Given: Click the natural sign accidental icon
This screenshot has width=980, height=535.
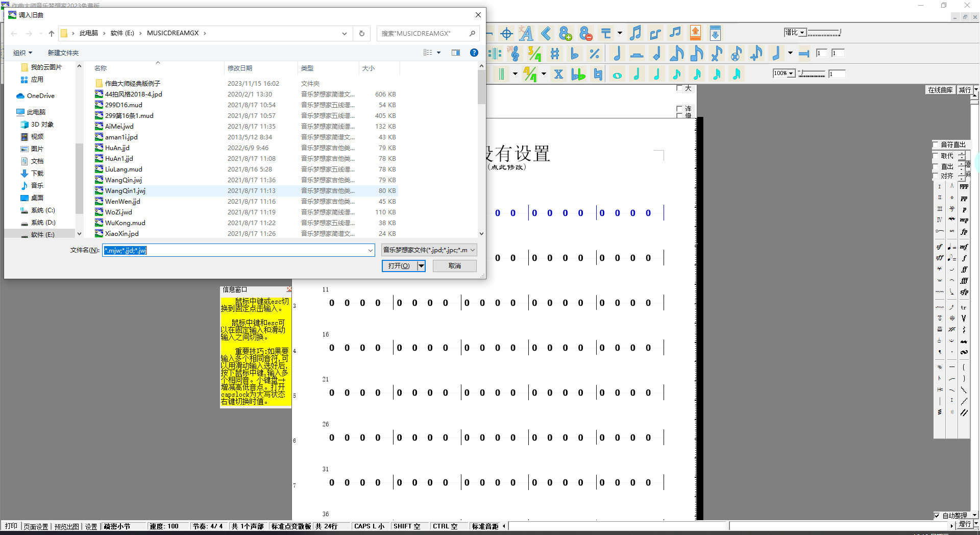Looking at the screenshot, I should [598, 75].
